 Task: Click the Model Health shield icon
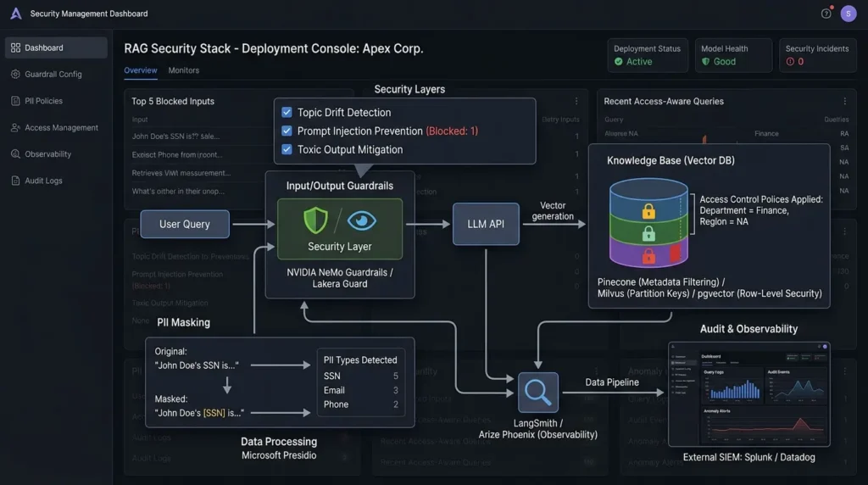[x=705, y=61]
